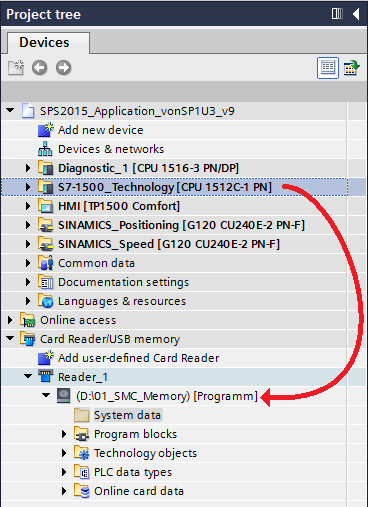Click the Common data folder icon
The height and width of the screenshot is (507, 368).
click(45, 263)
